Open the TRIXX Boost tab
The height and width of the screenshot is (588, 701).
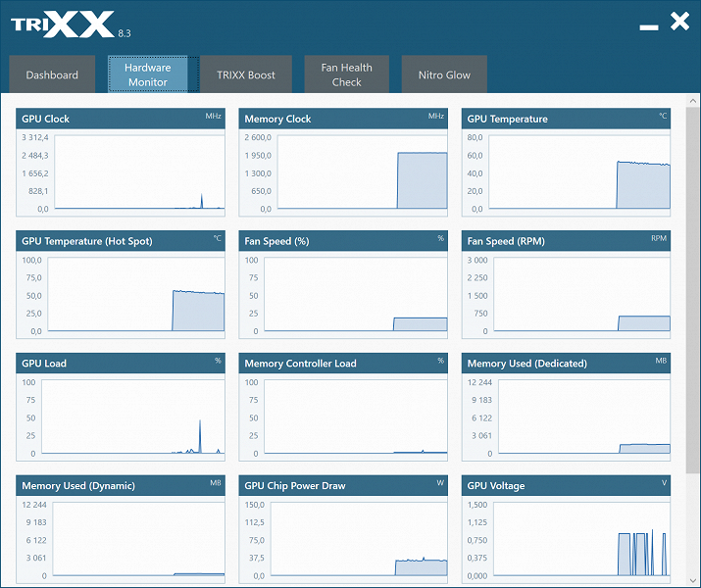[246, 74]
